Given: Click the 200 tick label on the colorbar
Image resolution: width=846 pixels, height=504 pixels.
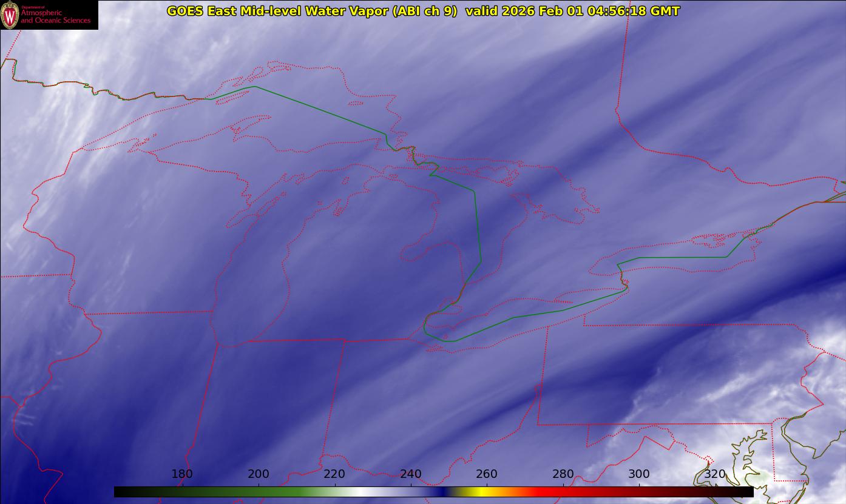Looking at the screenshot, I should pyautogui.click(x=259, y=474).
